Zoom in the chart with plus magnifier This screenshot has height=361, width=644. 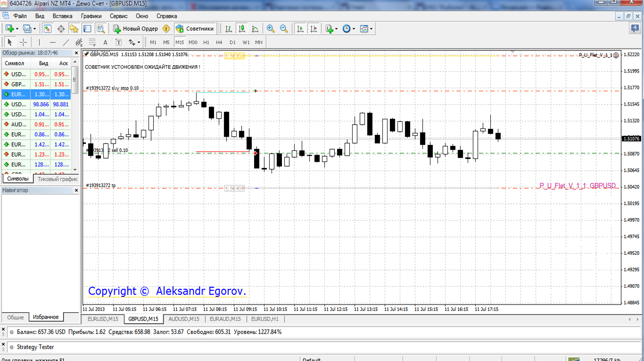pyautogui.click(x=271, y=29)
